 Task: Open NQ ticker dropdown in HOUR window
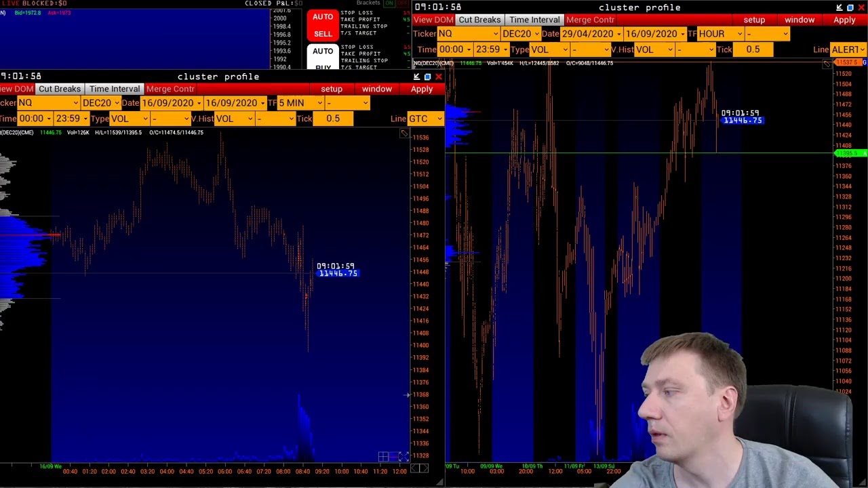tap(468, 34)
